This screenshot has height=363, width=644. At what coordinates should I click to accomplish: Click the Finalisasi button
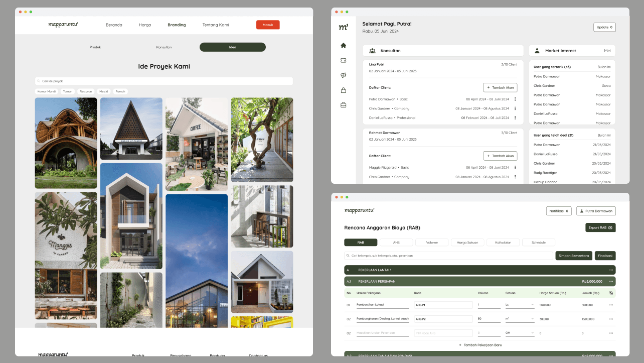(605, 256)
